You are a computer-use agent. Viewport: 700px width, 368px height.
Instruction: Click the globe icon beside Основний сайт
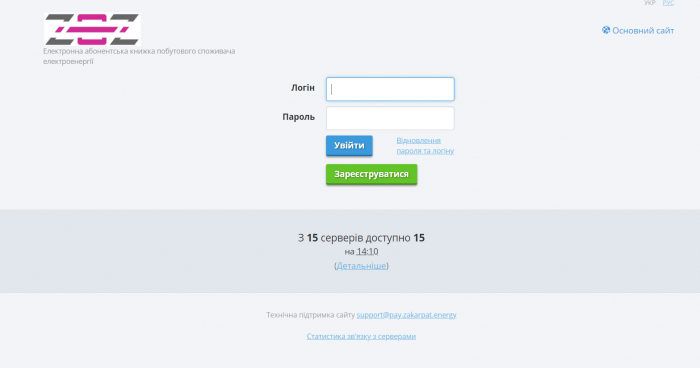(x=606, y=30)
